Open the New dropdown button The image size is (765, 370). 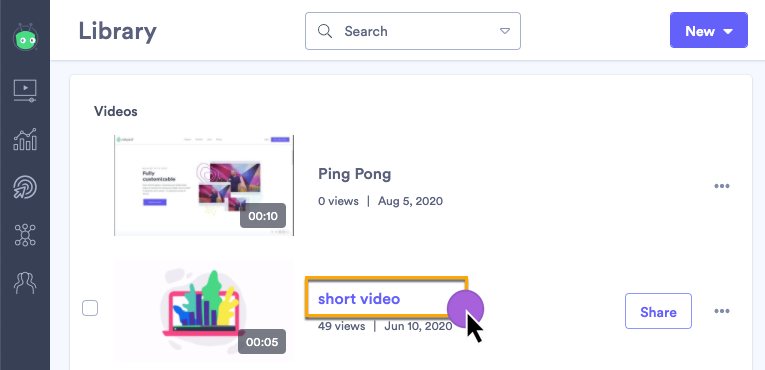tap(709, 30)
